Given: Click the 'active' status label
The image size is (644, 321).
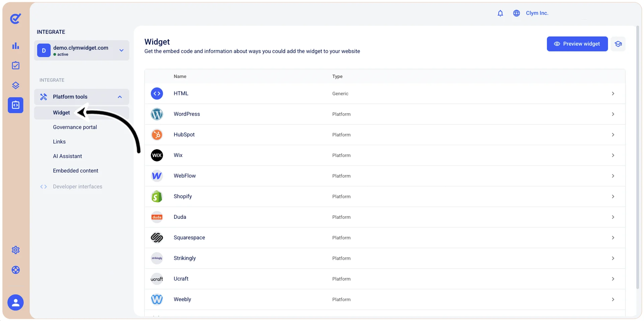Looking at the screenshot, I should [x=63, y=54].
